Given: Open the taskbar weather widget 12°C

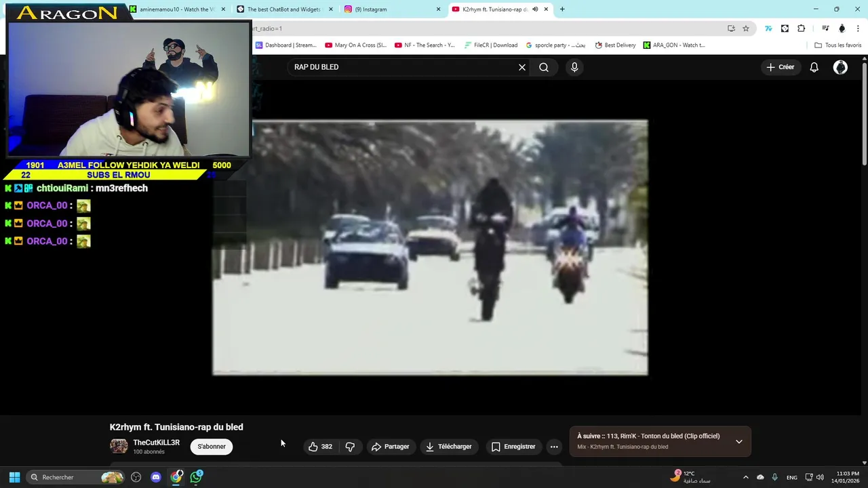Looking at the screenshot, I should coord(690,476).
